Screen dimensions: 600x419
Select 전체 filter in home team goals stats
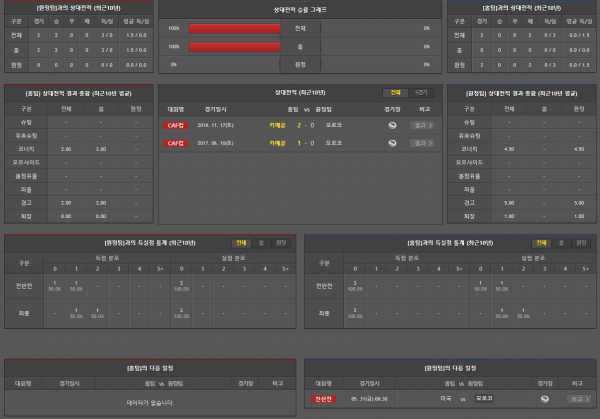pos(241,242)
